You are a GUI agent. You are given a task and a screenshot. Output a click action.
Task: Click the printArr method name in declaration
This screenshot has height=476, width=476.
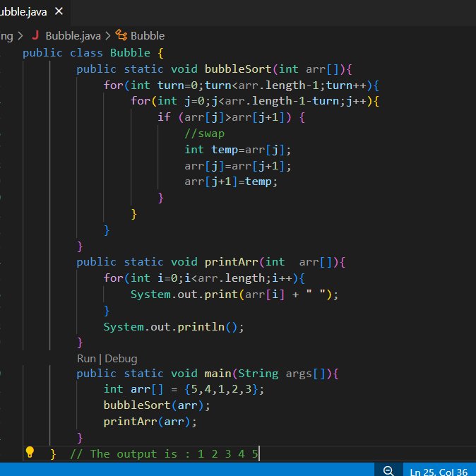pos(232,262)
